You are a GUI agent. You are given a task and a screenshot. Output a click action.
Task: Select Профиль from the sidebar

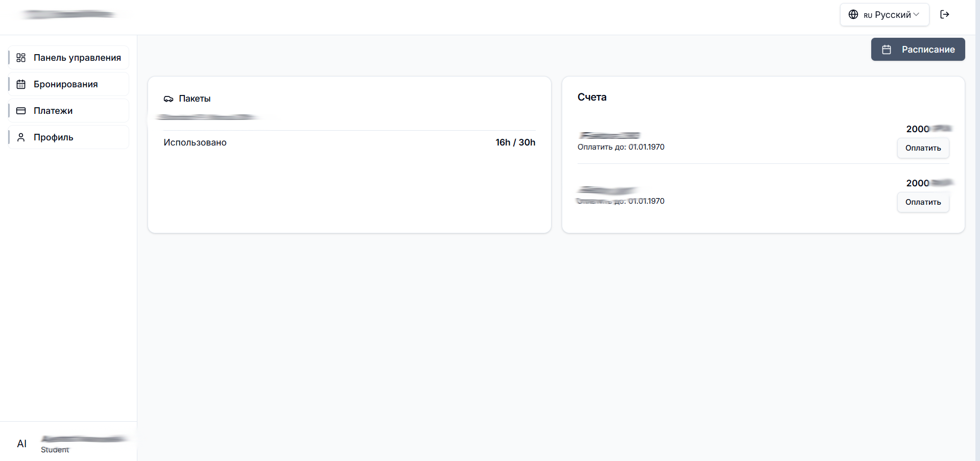[54, 137]
